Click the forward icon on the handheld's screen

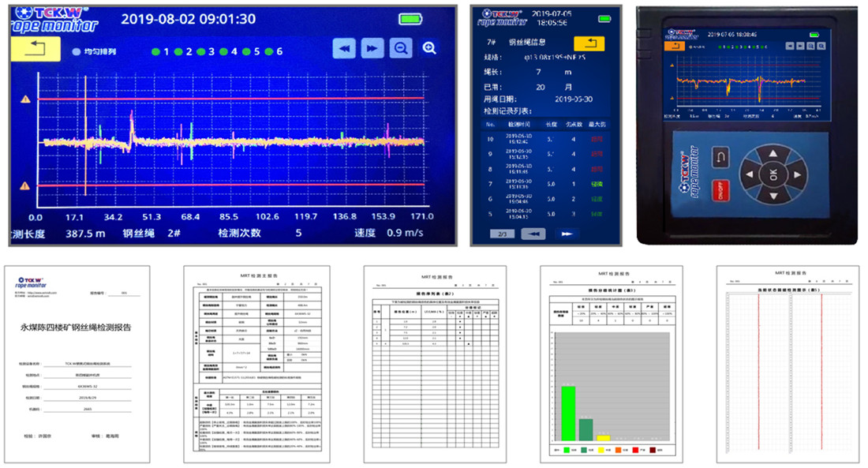800,46
